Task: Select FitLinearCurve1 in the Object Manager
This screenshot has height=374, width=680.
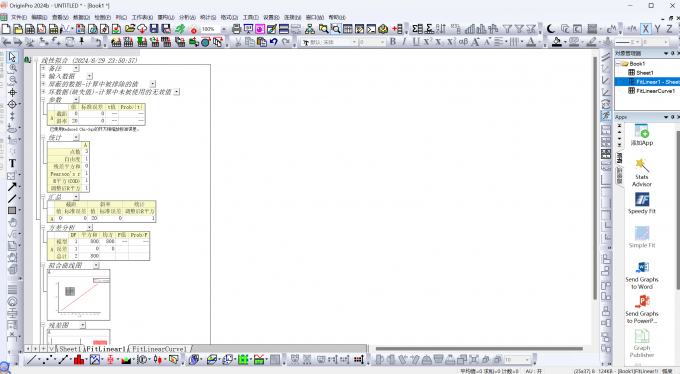Action: pyautogui.click(x=655, y=91)
